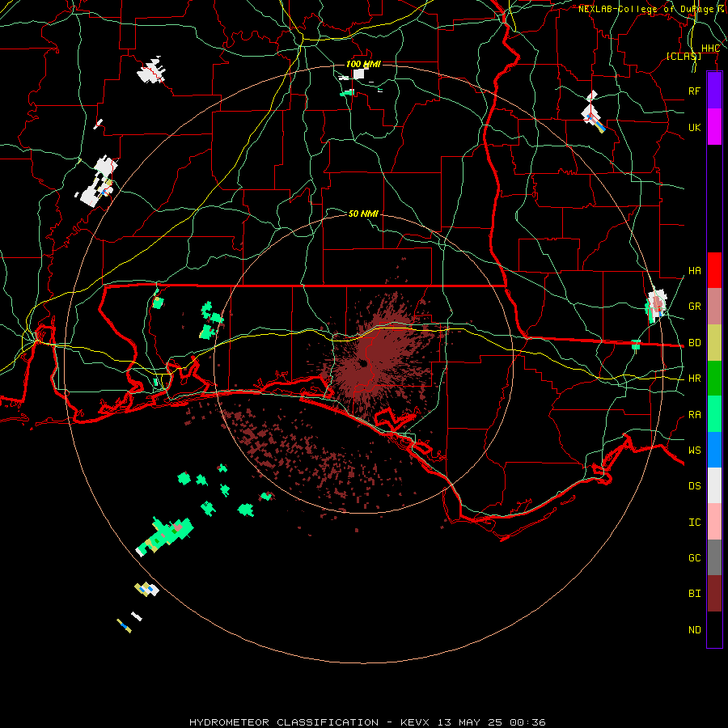Click the HR legend label
This screenshot has width=728, height=728.
click(695, 379)
